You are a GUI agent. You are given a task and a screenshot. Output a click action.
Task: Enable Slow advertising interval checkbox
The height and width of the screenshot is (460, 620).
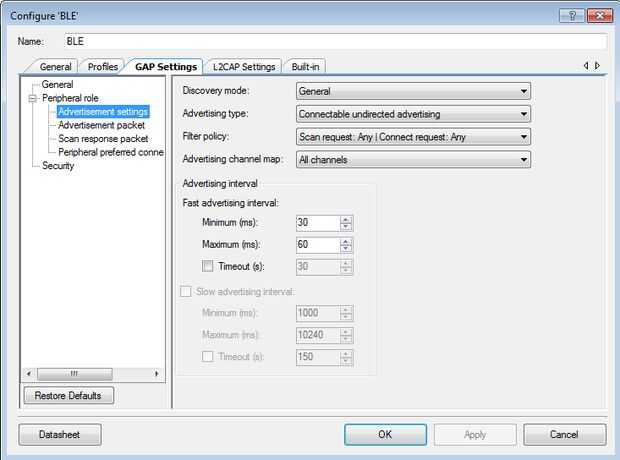185,292
